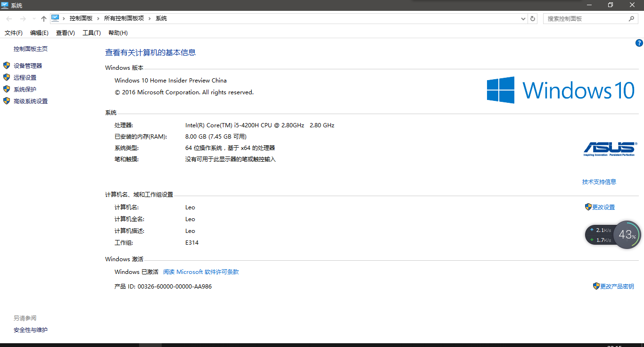The width and height of the screenshot is (644, 347).
Task: Open the recent locations dropdown arrow
Action: (x=33, y=19)
